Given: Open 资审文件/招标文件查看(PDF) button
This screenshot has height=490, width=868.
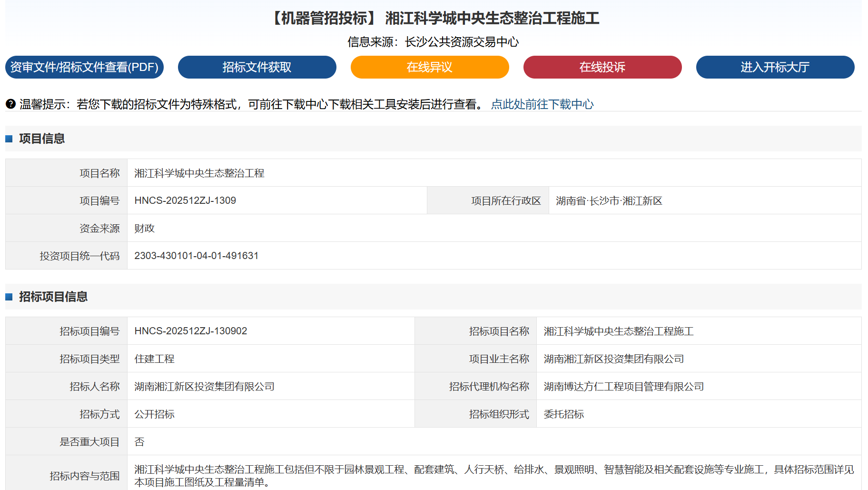Looking at the screenshot, I should [x=84, y=67].
